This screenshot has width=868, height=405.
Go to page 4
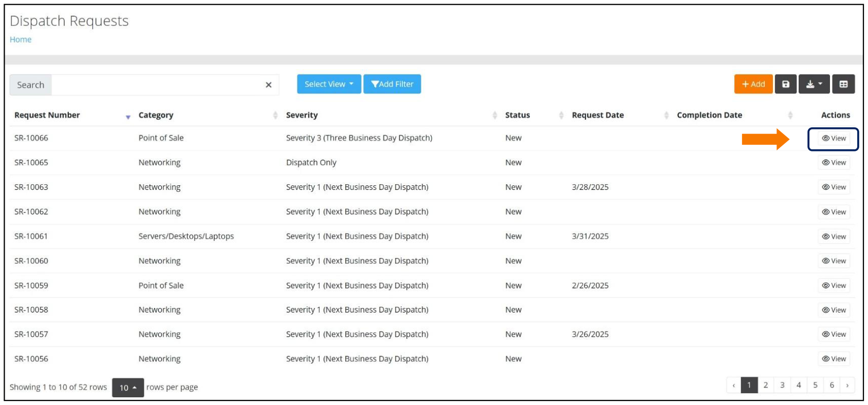point(799,385)
